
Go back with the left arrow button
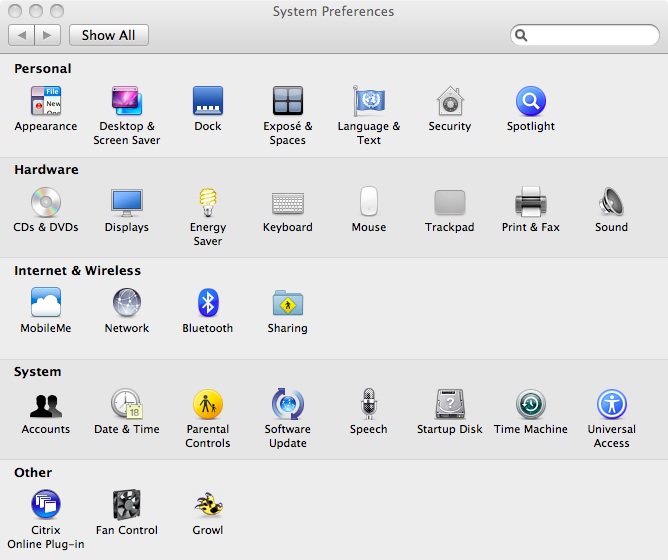pyautogui.click(x=21, y=35)
